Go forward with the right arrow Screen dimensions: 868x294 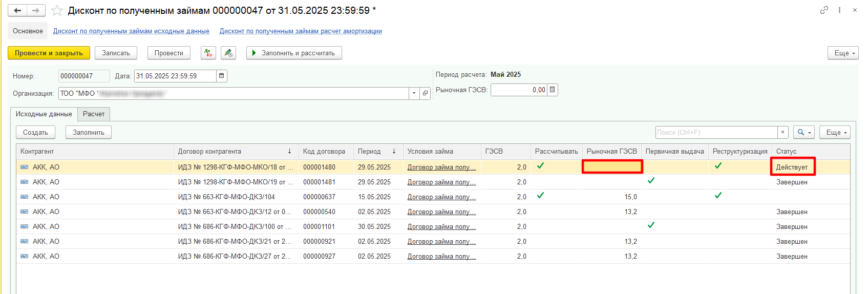pyautogui.click(x=36, y=11)
